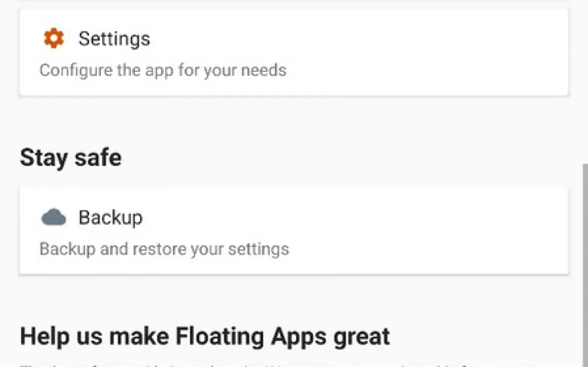Click the partially visible card above Settings
588x367 pixels.
pos(293,1)
